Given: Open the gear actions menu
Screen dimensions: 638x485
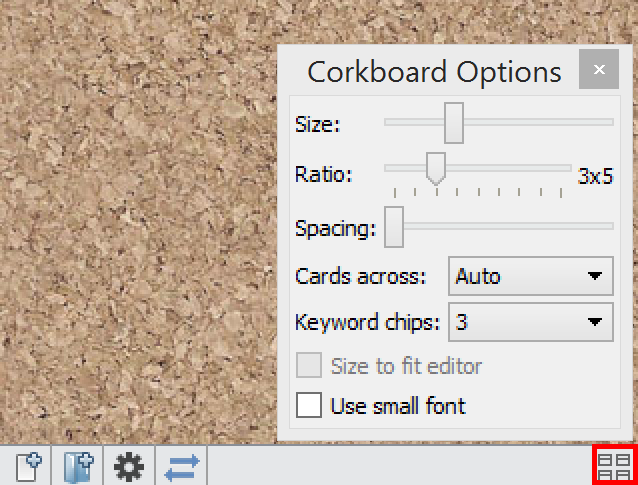Looking at the screenshot, I should [129, 467].
